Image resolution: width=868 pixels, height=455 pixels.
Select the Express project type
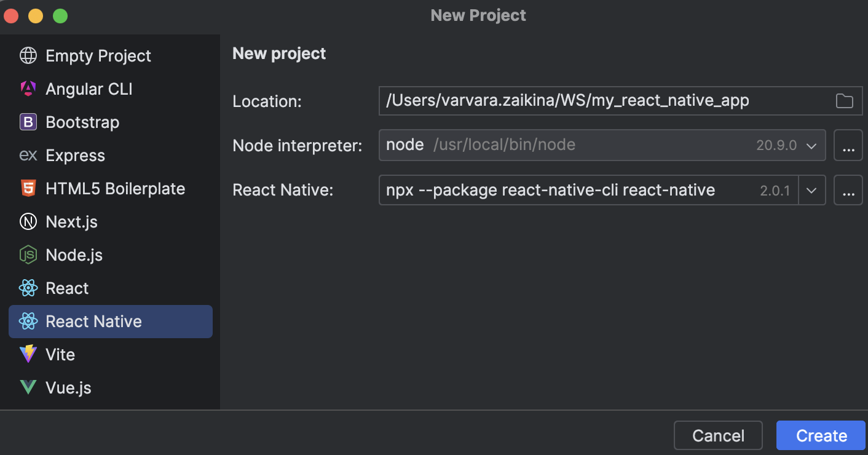click(x=76, y=155)
